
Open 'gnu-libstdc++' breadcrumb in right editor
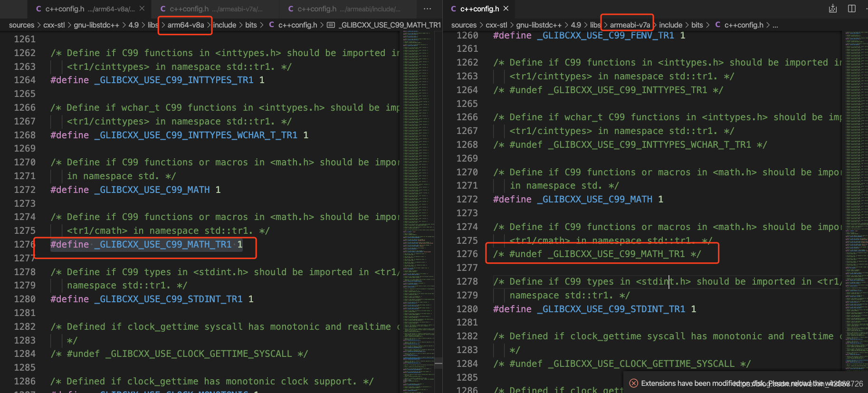tap(539, 25)
